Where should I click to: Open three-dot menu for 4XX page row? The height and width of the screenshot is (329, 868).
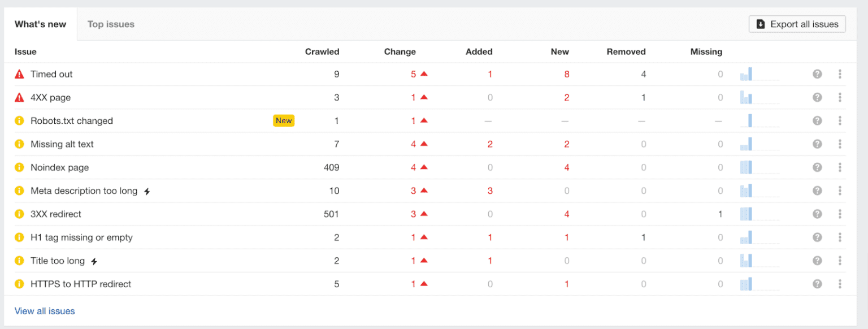tap(840, 97)
